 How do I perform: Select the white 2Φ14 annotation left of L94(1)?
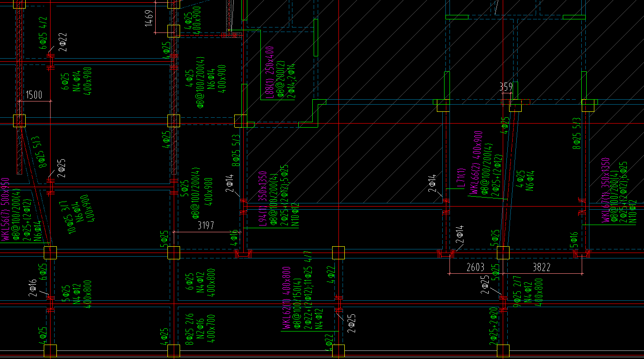pos(230,183)
